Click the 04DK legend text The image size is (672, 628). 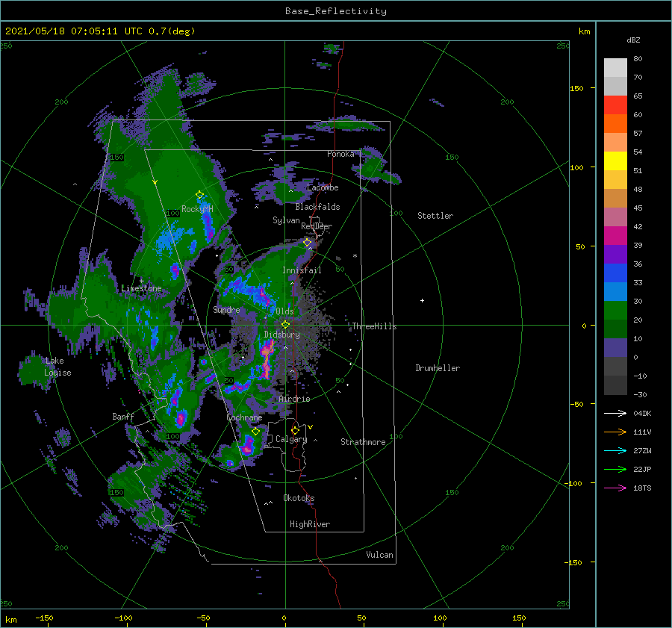pyautogui.click(x=642, y=413)
